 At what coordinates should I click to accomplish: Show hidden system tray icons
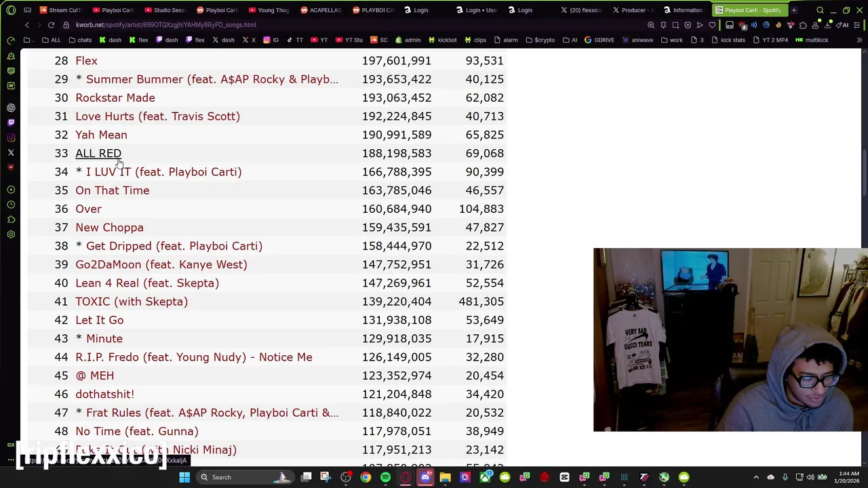[756, 477]
